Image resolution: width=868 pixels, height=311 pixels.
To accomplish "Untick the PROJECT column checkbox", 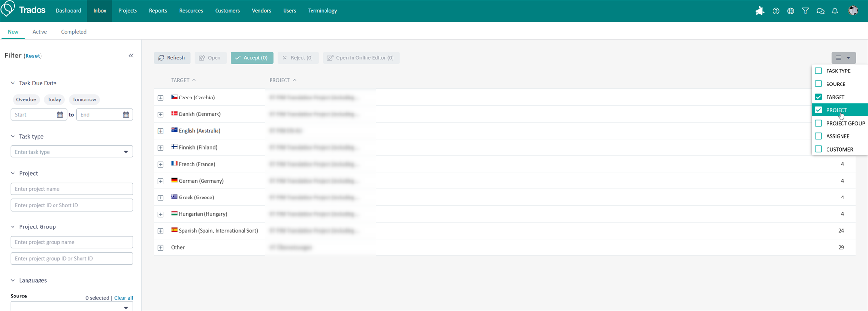I will (x=818, y=110).
